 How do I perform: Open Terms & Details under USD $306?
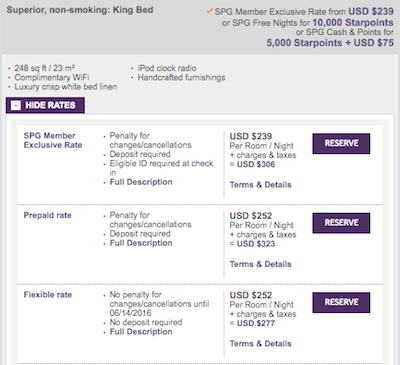[260, 185]
